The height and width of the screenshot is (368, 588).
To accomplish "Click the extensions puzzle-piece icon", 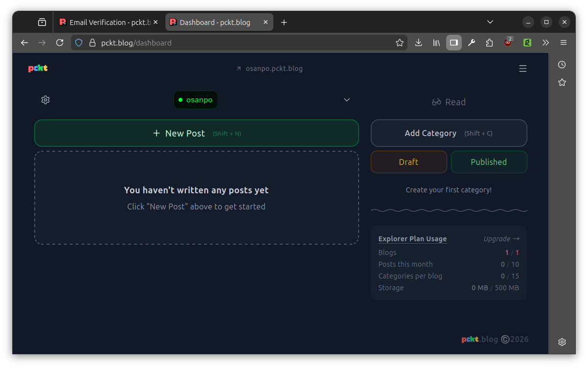I will pos(489,43).
